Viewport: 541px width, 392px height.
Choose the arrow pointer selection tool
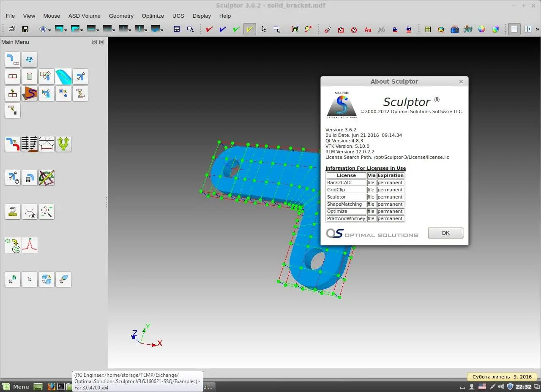264,29
